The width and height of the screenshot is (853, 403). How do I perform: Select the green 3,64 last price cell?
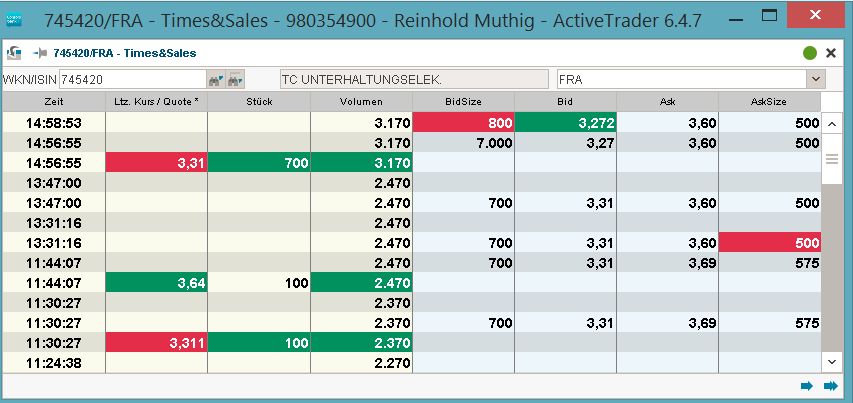coord(156,282)
